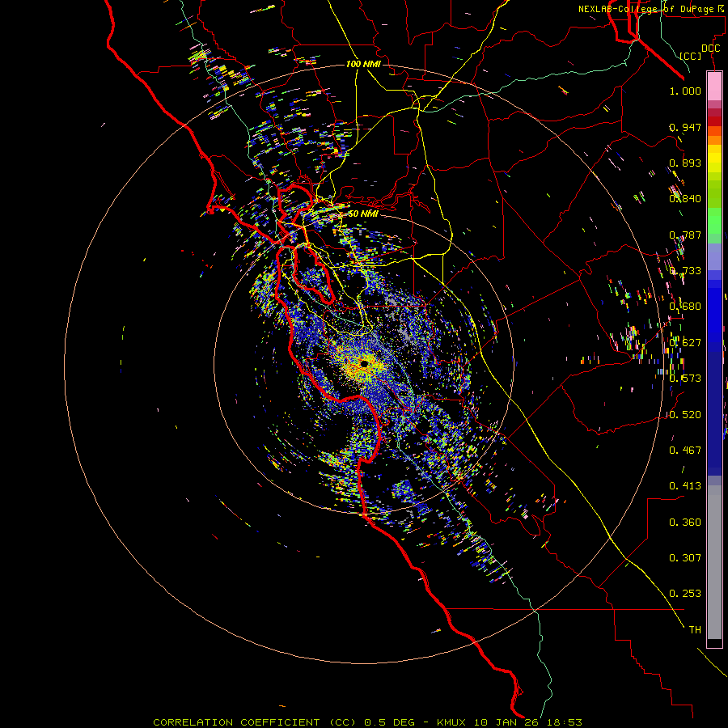Image resolution: width=728 pixels, height=728 pixels.
Task: Select the 0.893 color scale value
Action: pyautogui.click(x=685, y=163)
